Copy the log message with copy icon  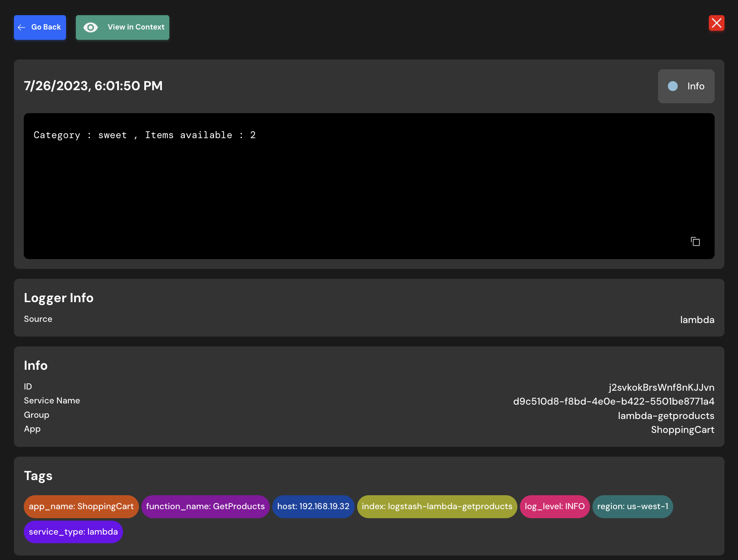point(695,241)
